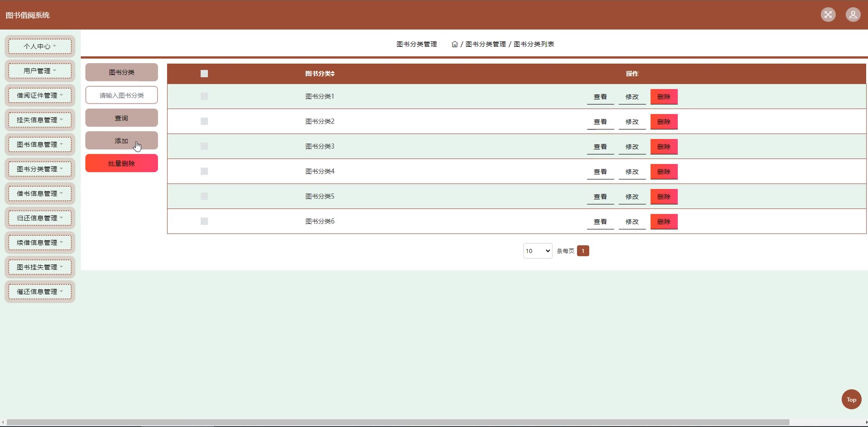The height and width of the screenshot is (427, 868).
Task: Click the 操作 column header
Action: pyautogui.click(x=632, y=74)
